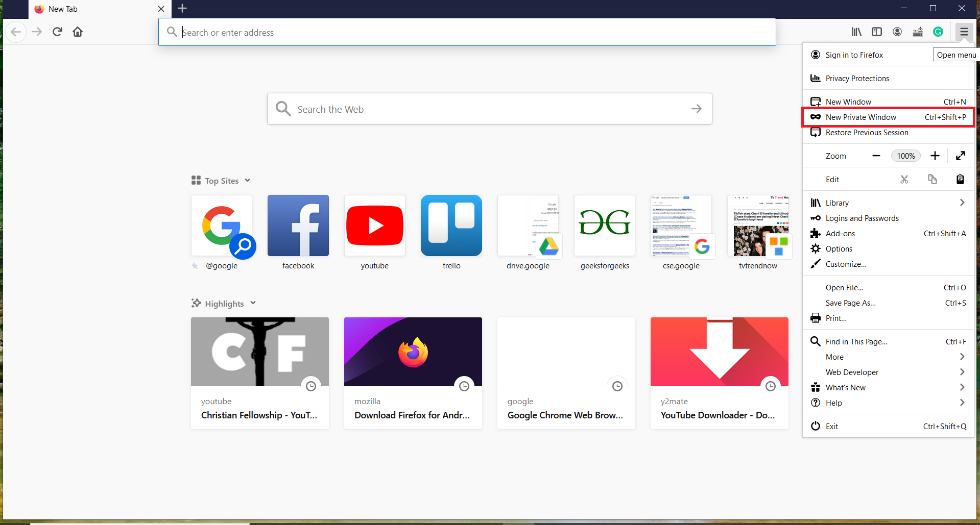Submit web search arrow button
The width and height of the screenshot is (980, 525).
697,109
